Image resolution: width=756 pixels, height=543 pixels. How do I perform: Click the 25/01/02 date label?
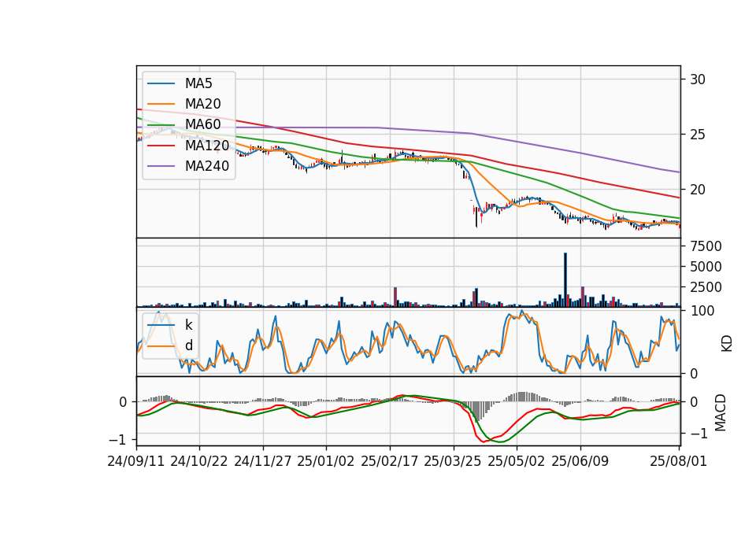326,461
